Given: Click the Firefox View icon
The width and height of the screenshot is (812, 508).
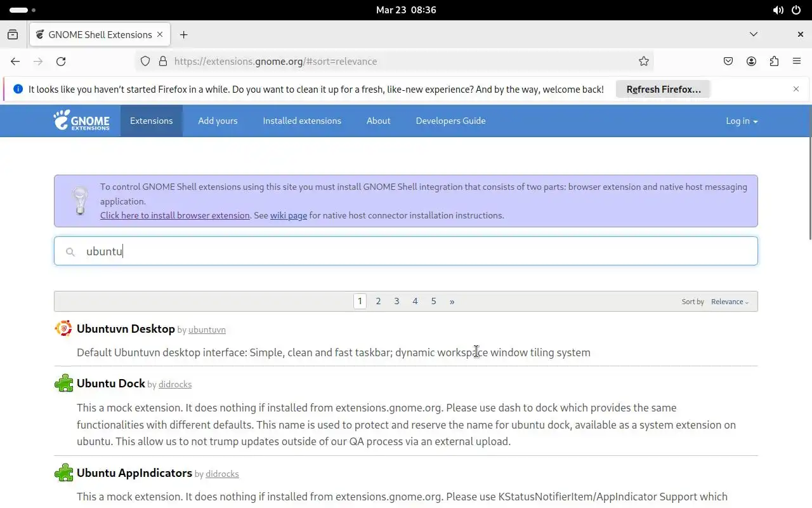Looking at the screenshot, I should 13,34.
